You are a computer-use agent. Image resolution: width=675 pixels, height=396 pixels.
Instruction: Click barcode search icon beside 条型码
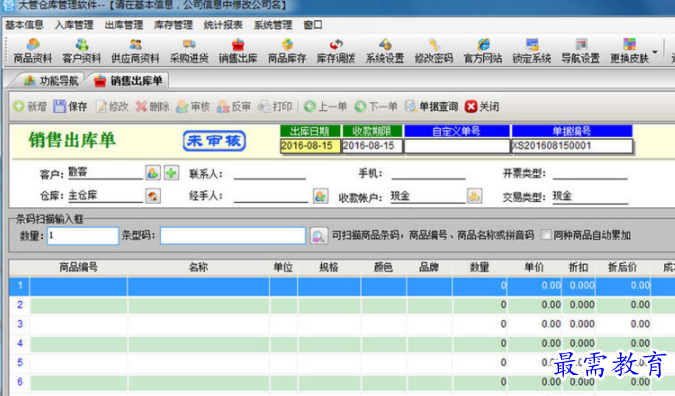[x=318, y=235]
